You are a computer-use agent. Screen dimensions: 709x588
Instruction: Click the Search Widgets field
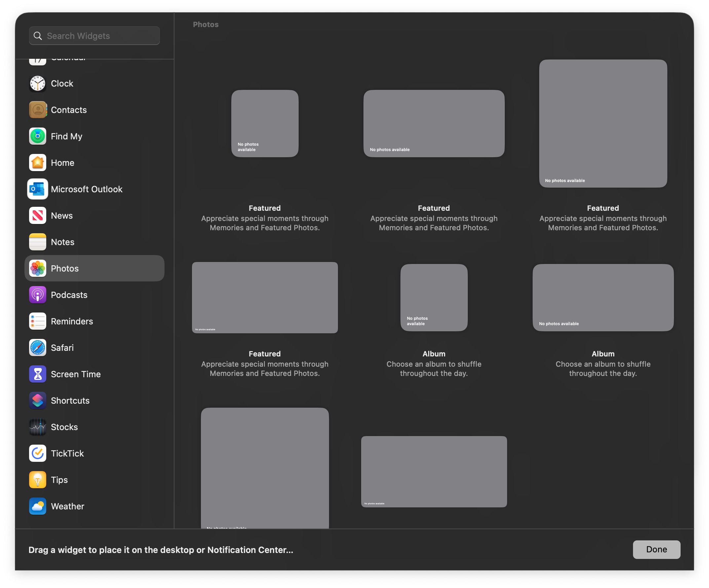[94, 35]
